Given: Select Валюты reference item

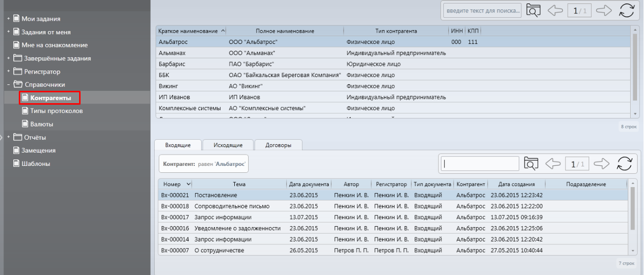Looking at the screenshot, I should tap(42, 124).
